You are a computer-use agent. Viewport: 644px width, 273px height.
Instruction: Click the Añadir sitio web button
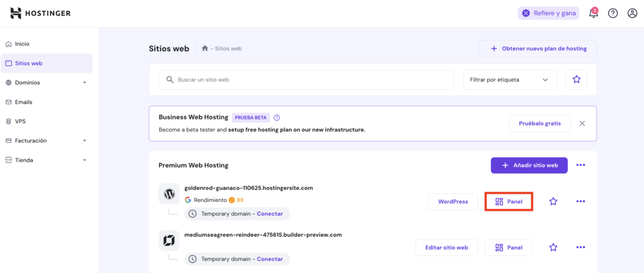pos(529,165)
